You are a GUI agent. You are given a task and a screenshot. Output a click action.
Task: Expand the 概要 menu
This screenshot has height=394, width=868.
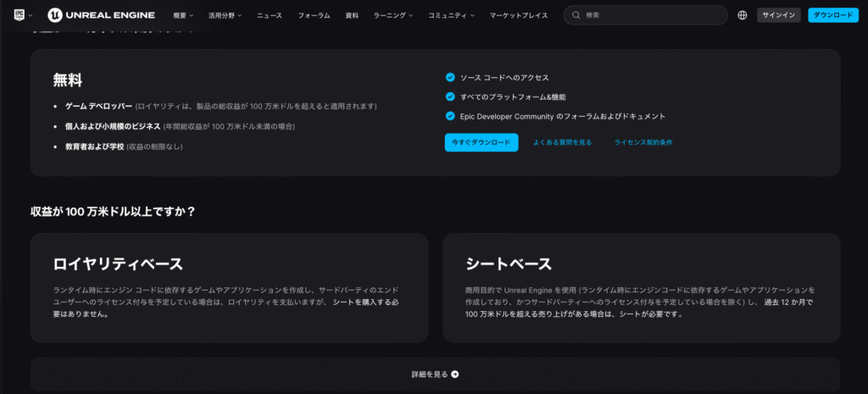pos(183,15)
